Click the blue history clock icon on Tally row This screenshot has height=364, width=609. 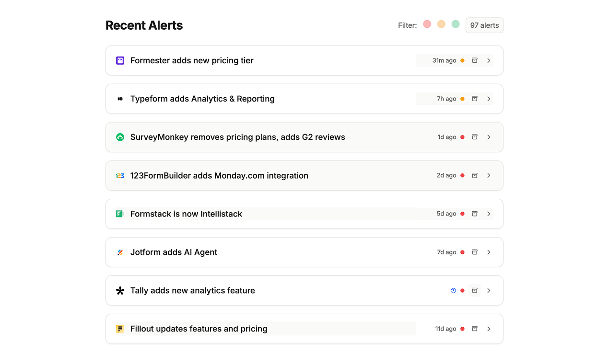click(x=453, y=290)
